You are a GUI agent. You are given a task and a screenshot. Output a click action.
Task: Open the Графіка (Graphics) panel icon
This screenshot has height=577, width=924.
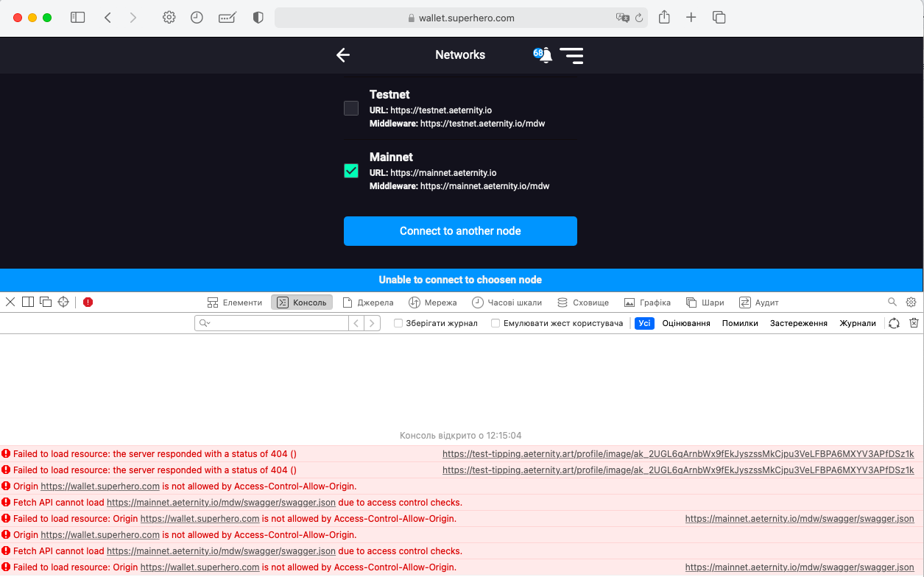click(647, 302)
